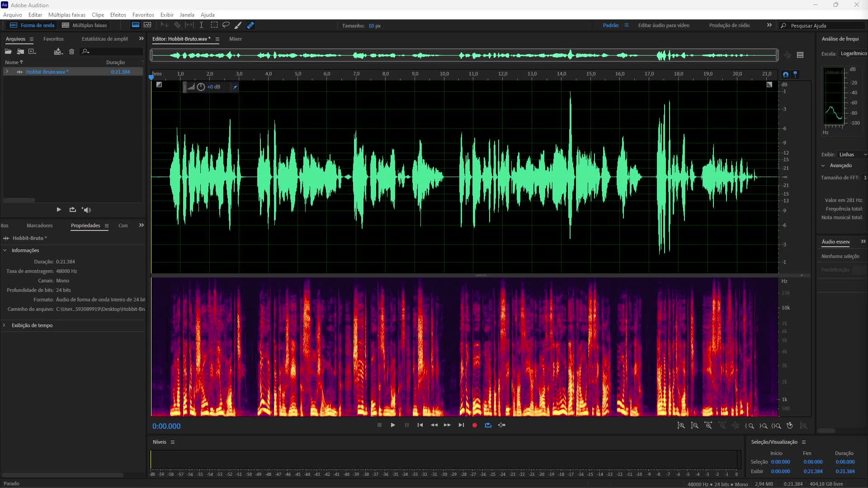Click the red Record button
The height and width of the screenshot is (488, 868).
pyautogui.click(x=475, y=425)
